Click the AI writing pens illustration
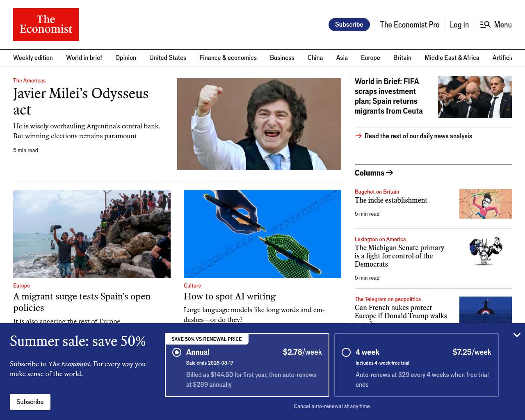The image size is (525, 420). click(262, 234)
